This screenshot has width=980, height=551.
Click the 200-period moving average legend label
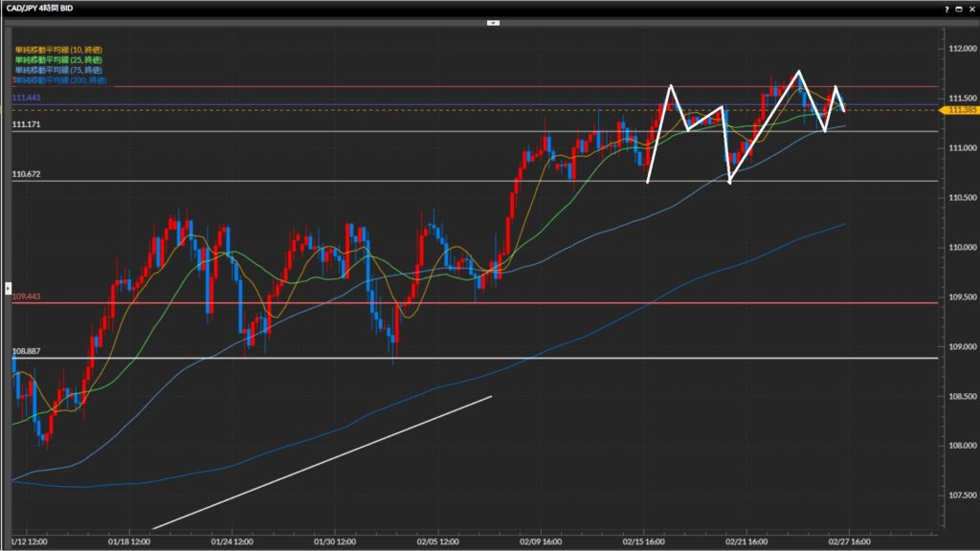click(x=60, y=80)
